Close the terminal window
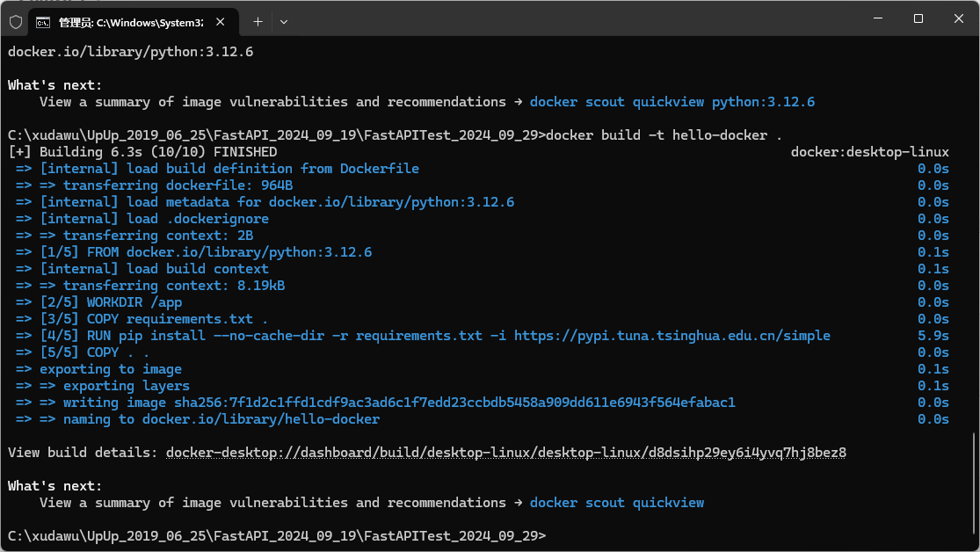The width and height of the screenshot is (980, 552). click(x=959, y=18)
